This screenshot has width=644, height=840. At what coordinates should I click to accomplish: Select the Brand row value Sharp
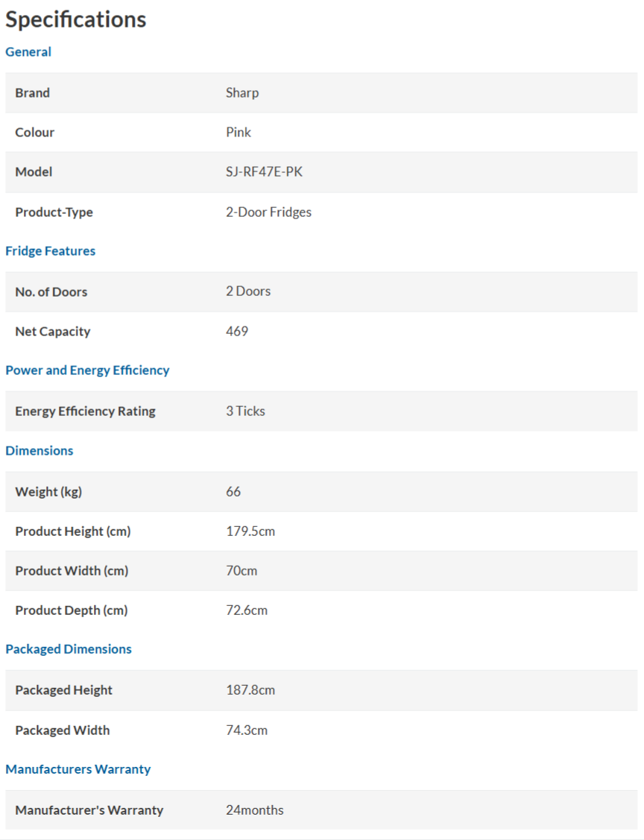[242, 92]
